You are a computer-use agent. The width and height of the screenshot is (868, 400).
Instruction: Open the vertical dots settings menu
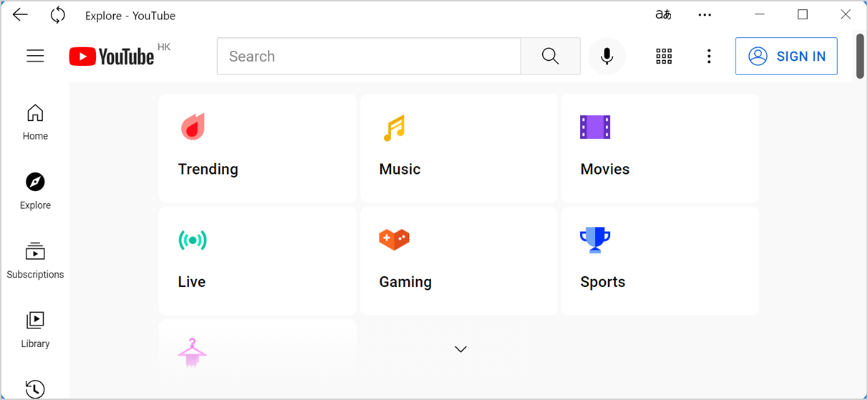[x=708, y=57]
